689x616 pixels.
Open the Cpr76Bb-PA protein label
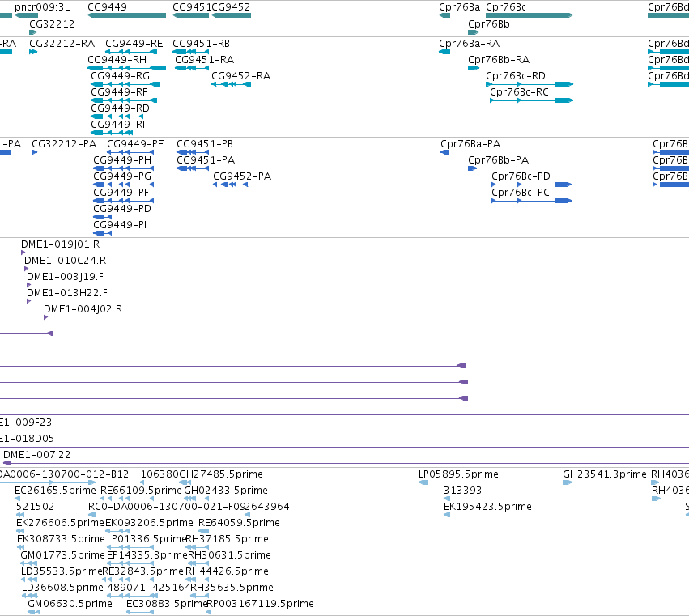tap(498, 160)
